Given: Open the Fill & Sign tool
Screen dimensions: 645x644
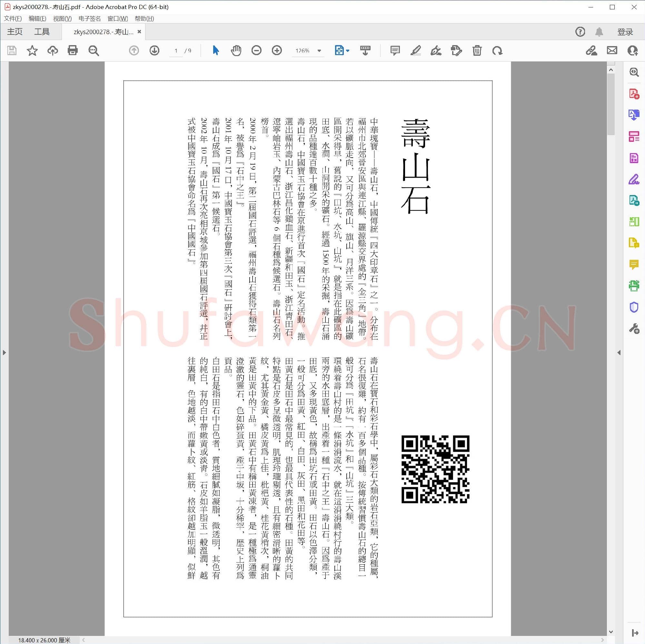Looking at the screenshot, I should coord(633,180).
